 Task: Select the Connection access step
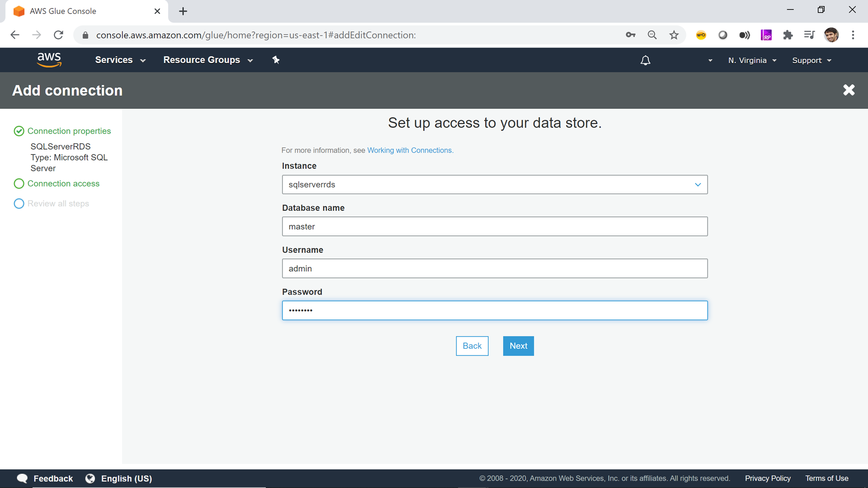click(63, 183)
